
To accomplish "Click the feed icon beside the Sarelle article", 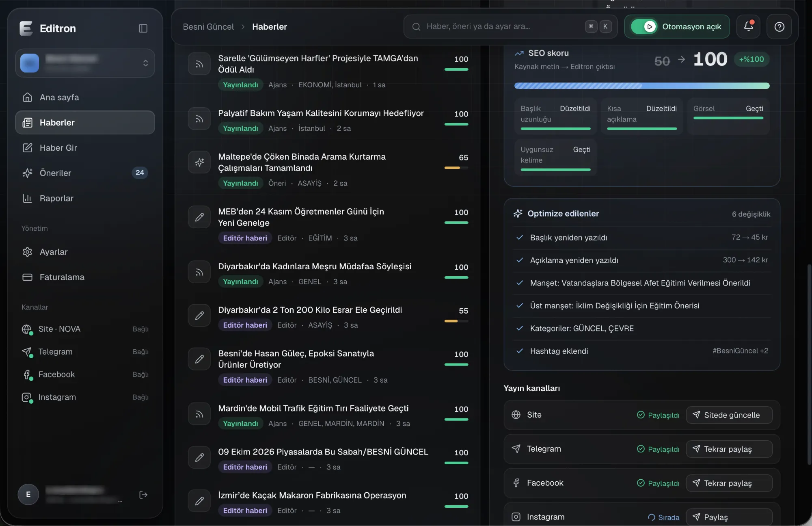I will pyautogui.click(x=199, y=64).
